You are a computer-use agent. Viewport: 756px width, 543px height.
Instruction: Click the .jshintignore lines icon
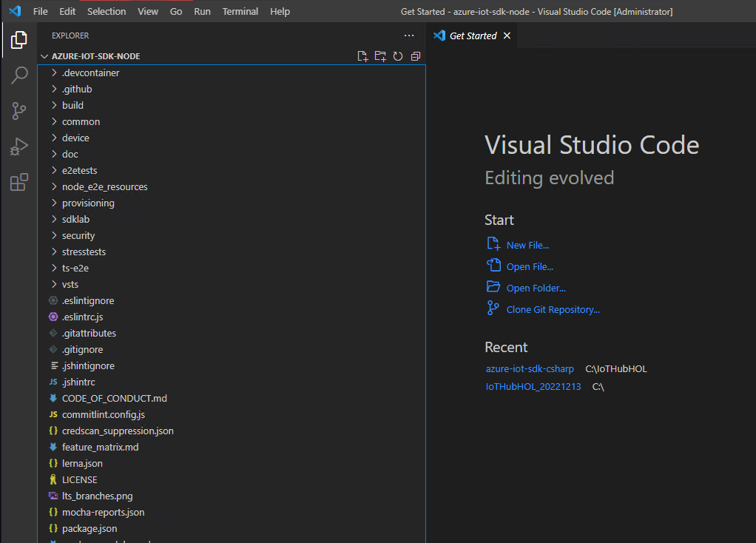(x=55, y=366)
